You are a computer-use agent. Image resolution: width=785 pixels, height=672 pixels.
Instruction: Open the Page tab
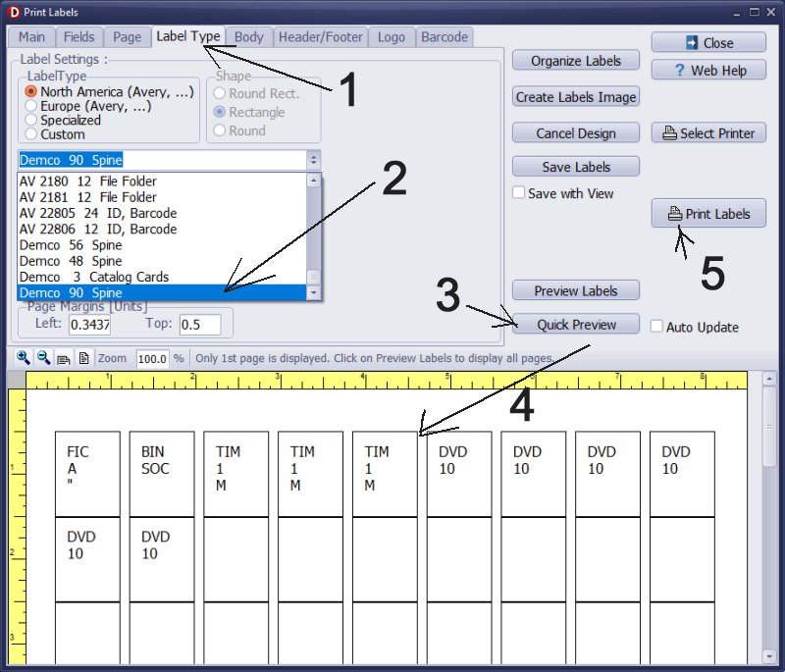(x=128, y=37)
